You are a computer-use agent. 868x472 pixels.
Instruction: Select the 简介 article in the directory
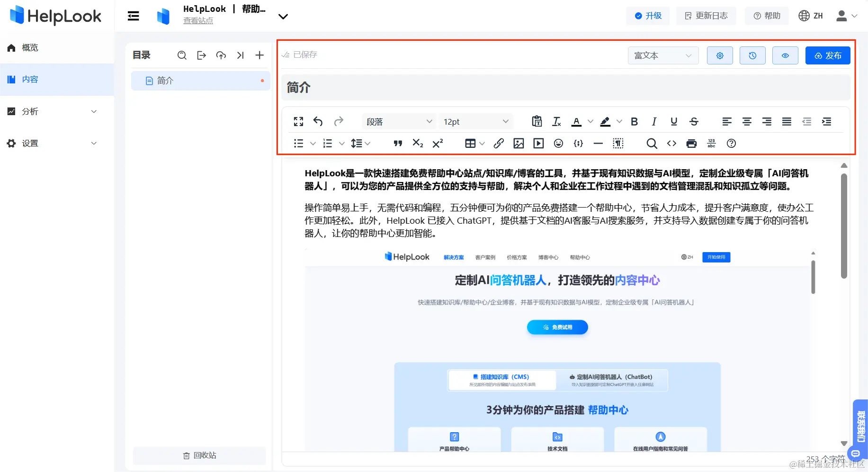(201, 81)
